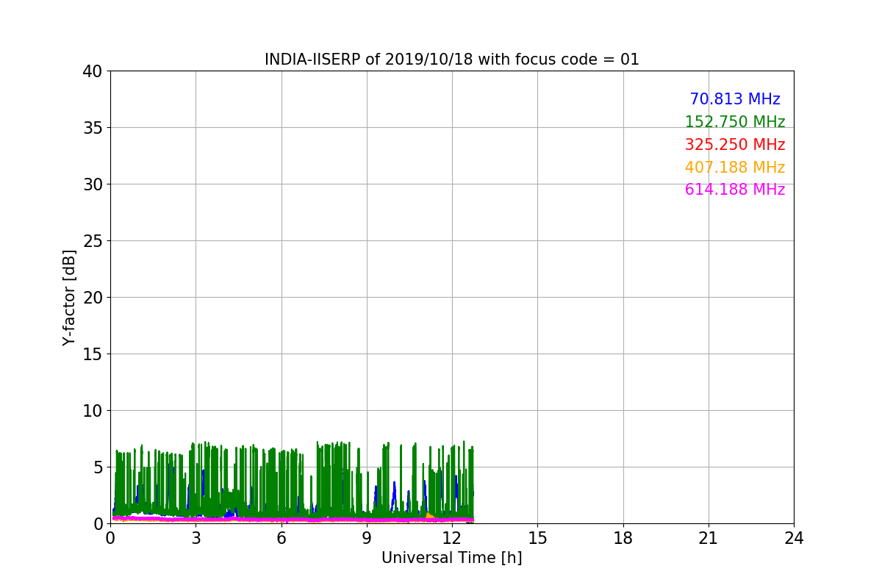
Task: Select the 70.813 MHz legend label
Action: (735, 99)
